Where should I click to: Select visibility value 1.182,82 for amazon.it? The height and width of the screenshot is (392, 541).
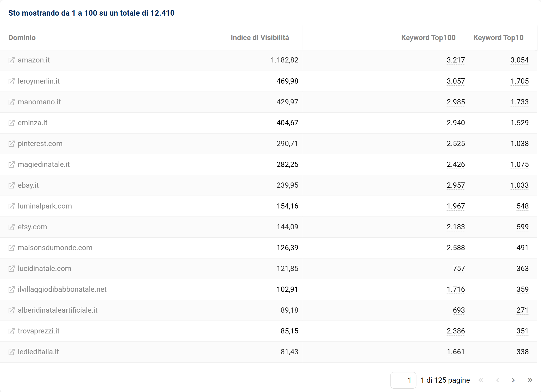point(285,60)
